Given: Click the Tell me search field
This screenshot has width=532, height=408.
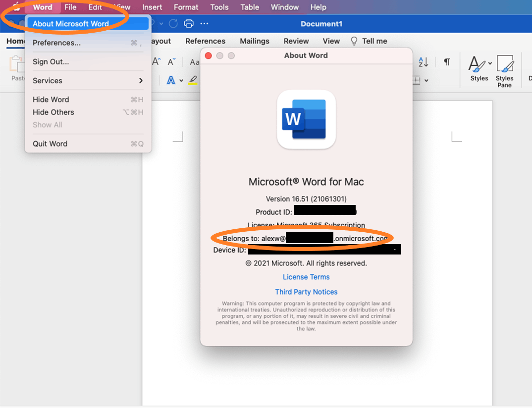Looking at the screenshot, I should tap(374, 41).
